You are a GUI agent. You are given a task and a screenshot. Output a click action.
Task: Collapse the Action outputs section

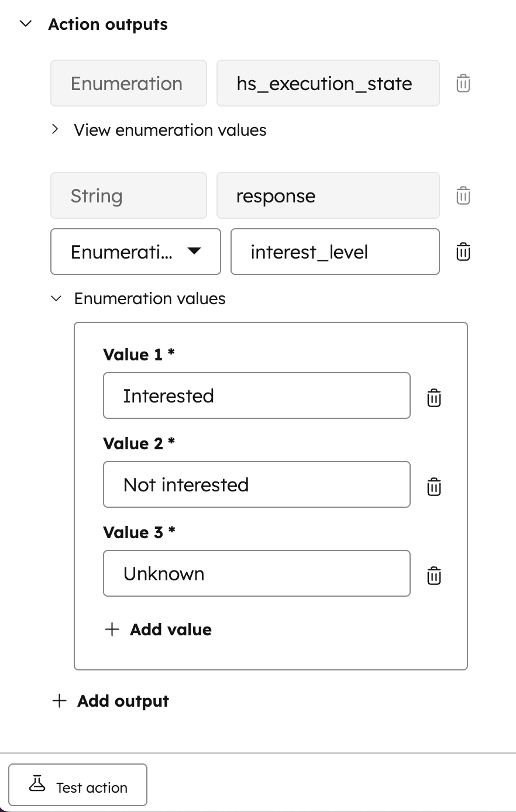click(25, 25)
